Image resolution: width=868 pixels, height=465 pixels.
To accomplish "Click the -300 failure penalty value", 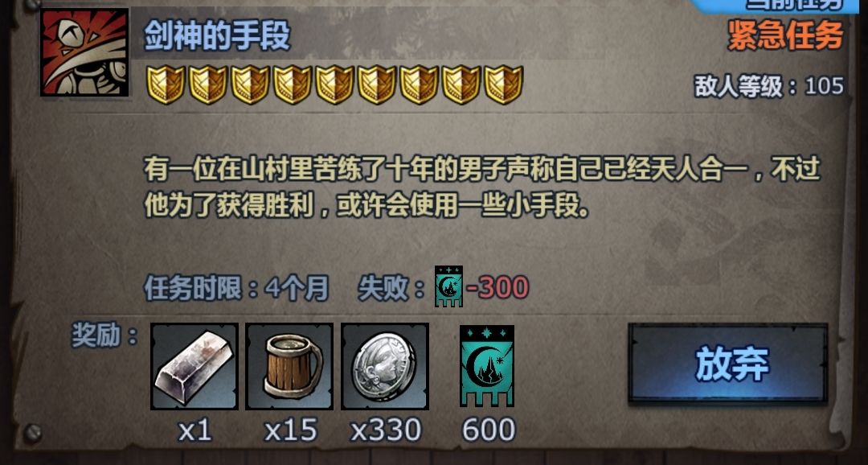I will click(497, 288).
